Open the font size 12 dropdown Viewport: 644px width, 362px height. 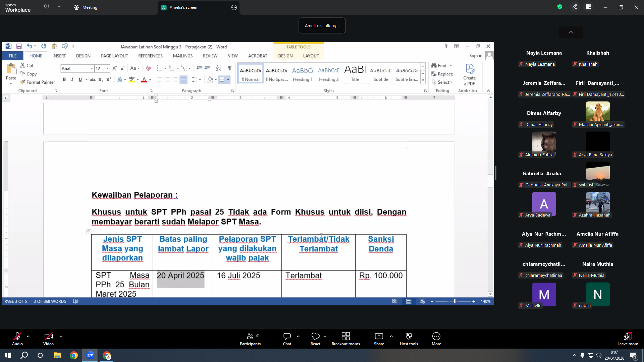coord(107,68)
